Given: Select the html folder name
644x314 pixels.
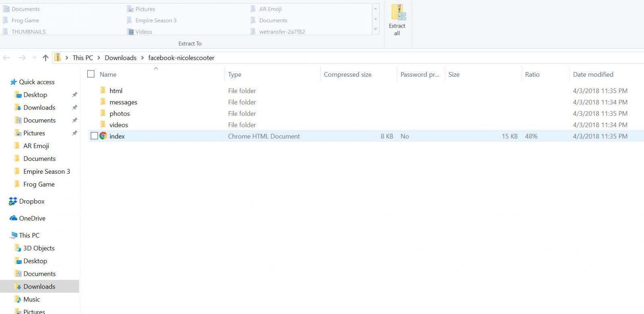Looking at the screenshot, I should point(116,91).
